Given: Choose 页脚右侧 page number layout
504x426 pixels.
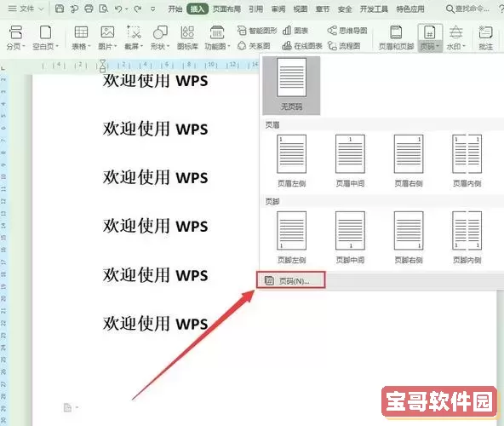Looking at the screenshot, I should [x=409, y=237].
